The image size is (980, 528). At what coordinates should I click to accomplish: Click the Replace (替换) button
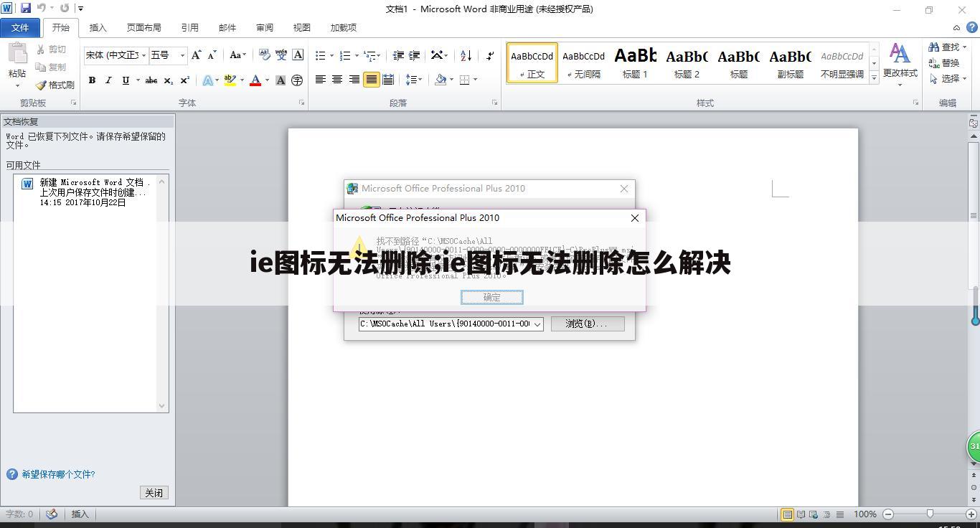point(944,62)
